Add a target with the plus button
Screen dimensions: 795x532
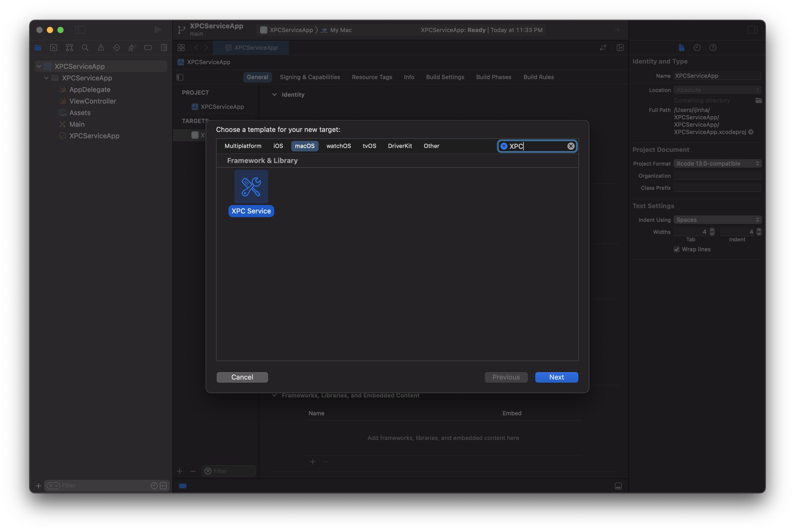(180, 471)
